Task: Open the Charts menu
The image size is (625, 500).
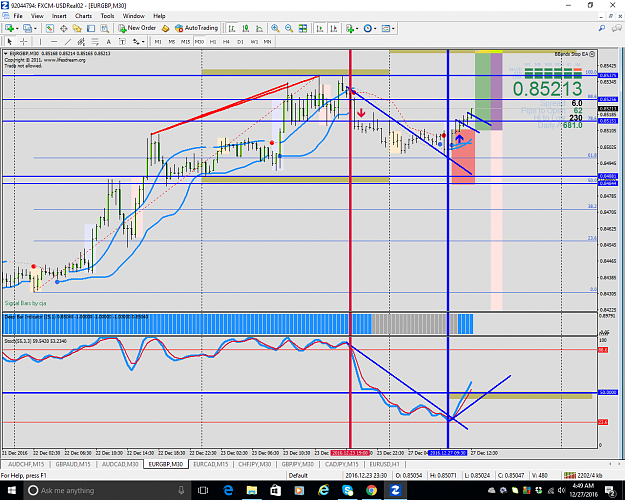Action: tap(83, 16)
